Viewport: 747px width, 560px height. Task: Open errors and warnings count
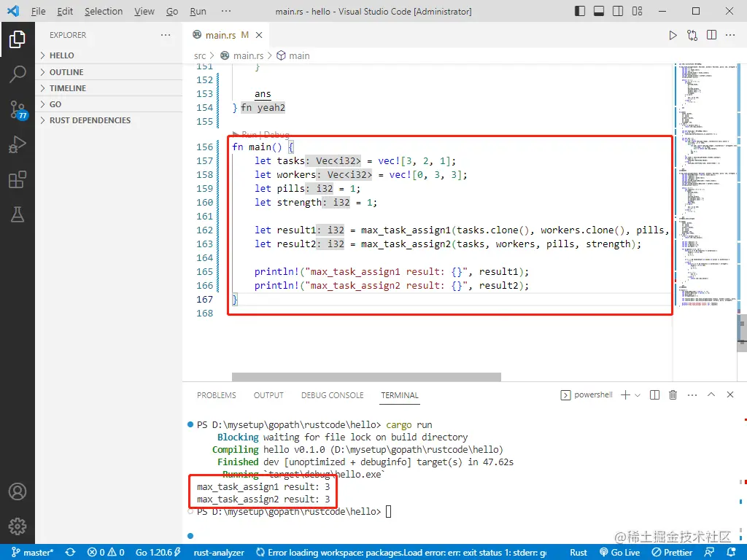(x=106, y=553)
